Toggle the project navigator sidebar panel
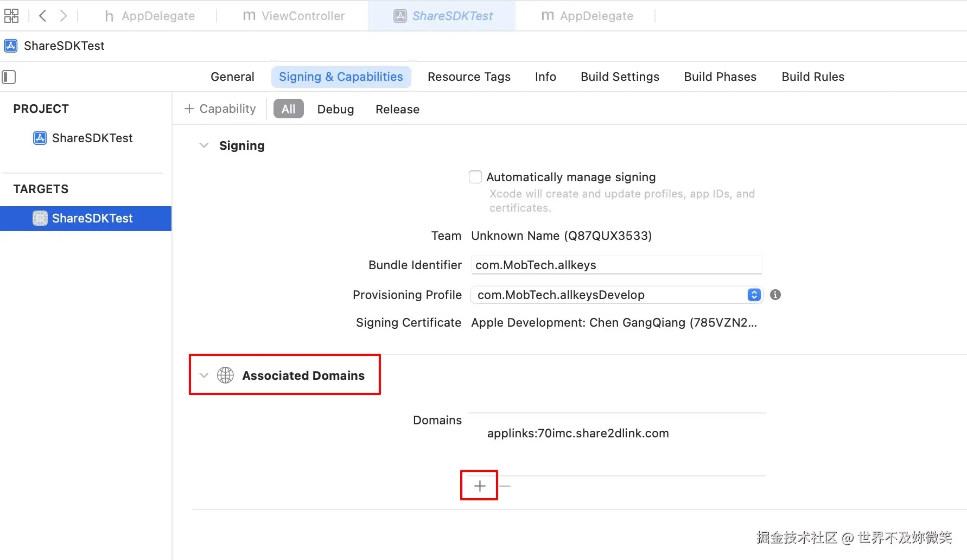Screen dimensions: 967x560 (x=9, y=77)
